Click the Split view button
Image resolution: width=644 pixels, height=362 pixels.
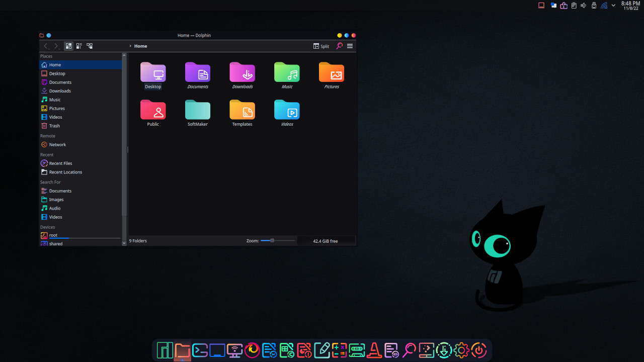321,46
